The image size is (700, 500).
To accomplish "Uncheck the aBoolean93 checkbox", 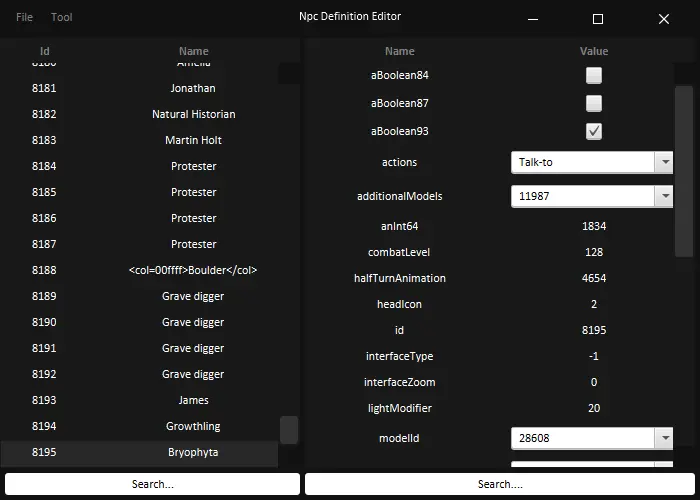I will coord(594,131).
